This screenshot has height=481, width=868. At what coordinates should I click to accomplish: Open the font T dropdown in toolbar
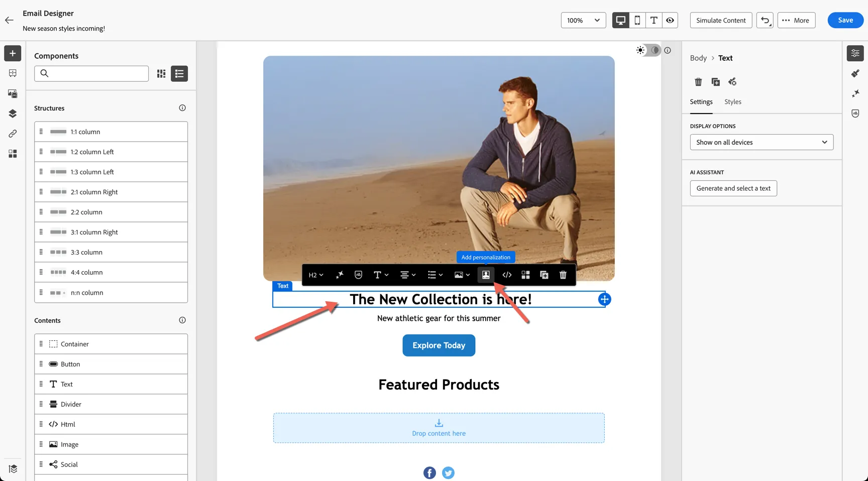[381, 275]
